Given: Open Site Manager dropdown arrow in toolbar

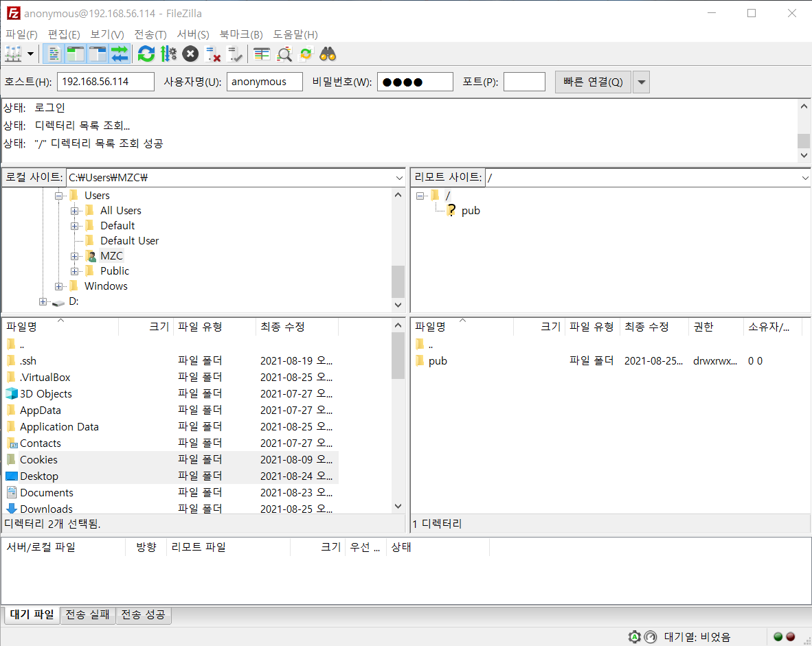Looking at the screenshot, I should [x=30, y=54].
